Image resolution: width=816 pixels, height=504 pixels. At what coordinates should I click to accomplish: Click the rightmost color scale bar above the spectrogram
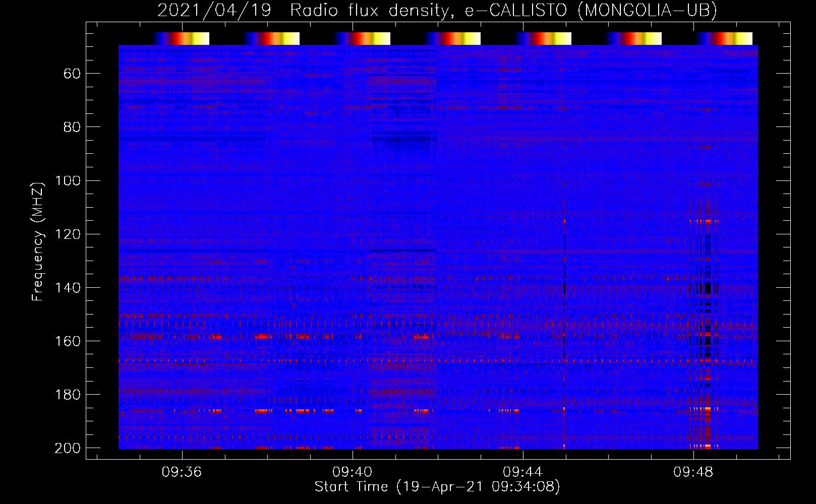click(x=724, y=38)
